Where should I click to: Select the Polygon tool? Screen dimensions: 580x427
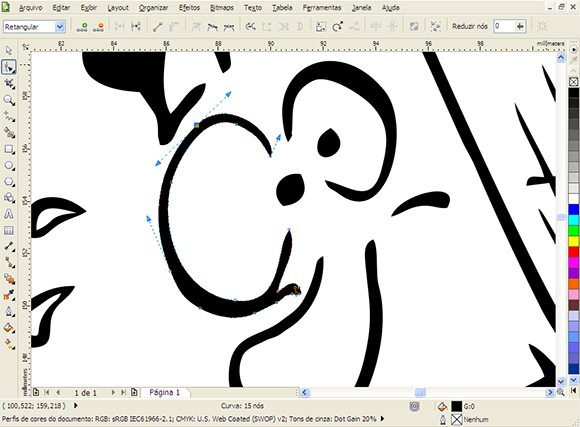point(9,181)
